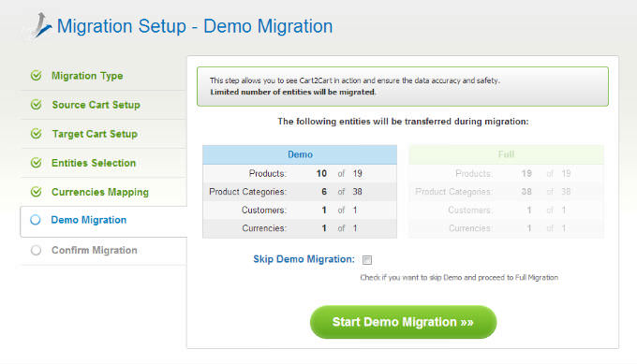Click the Customers label in the Full table
Viewport: 637px width, 364px height.
[470, 210]
